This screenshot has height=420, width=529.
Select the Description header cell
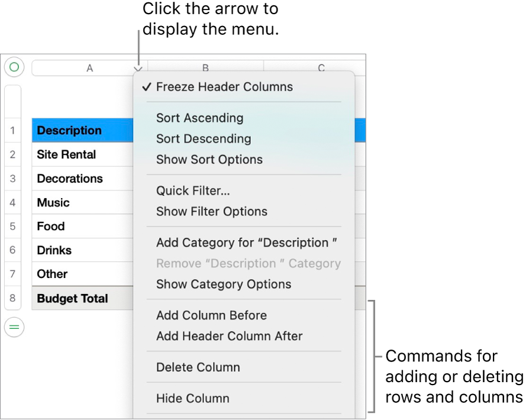click(x=69, y=131)
